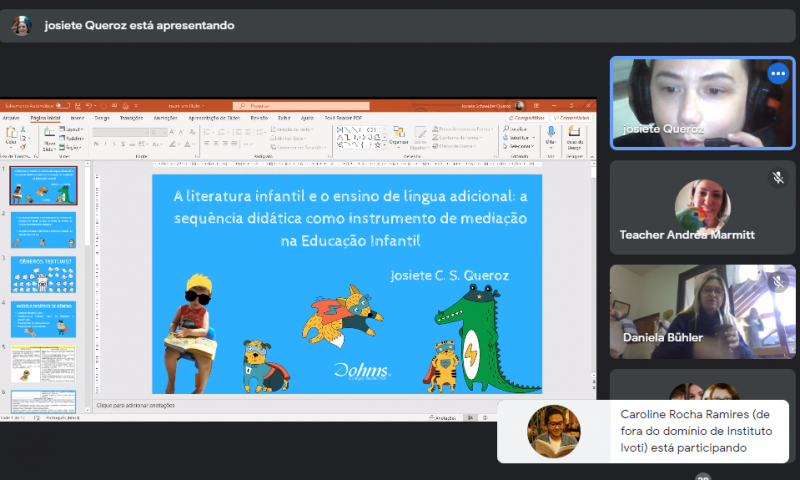
Task: Click the slide title text about literatura infantil
Action: (351, 218)
